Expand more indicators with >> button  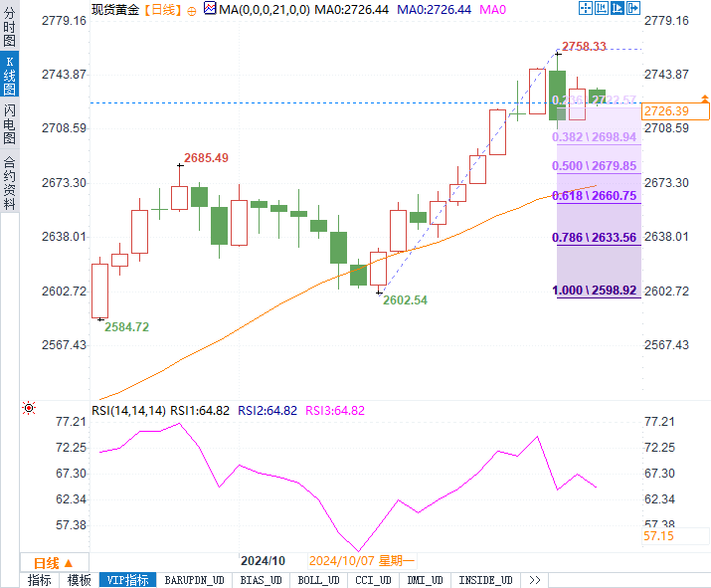pyautogui.click(x=535, y=580)
